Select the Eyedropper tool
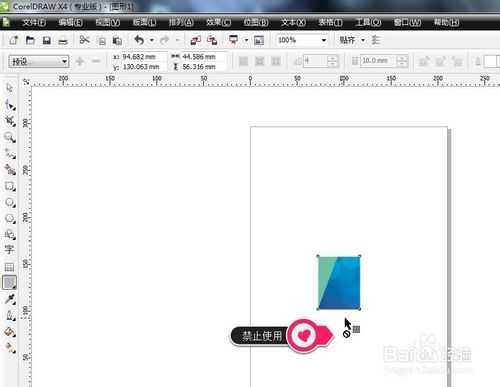This screenshot has height=387, width=500. point(10,299)
